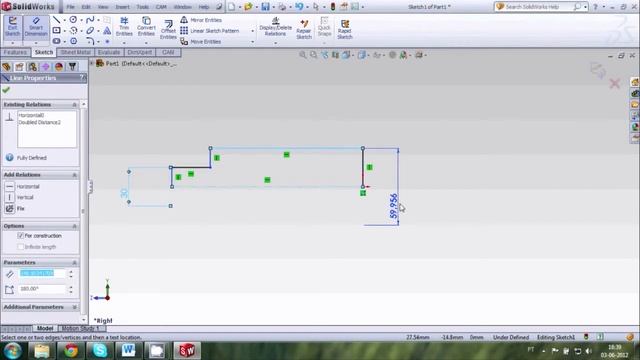This screenshot has height=360, width=640.
Task: Select Doubled Distance2 in relations list
Action: 40,122
